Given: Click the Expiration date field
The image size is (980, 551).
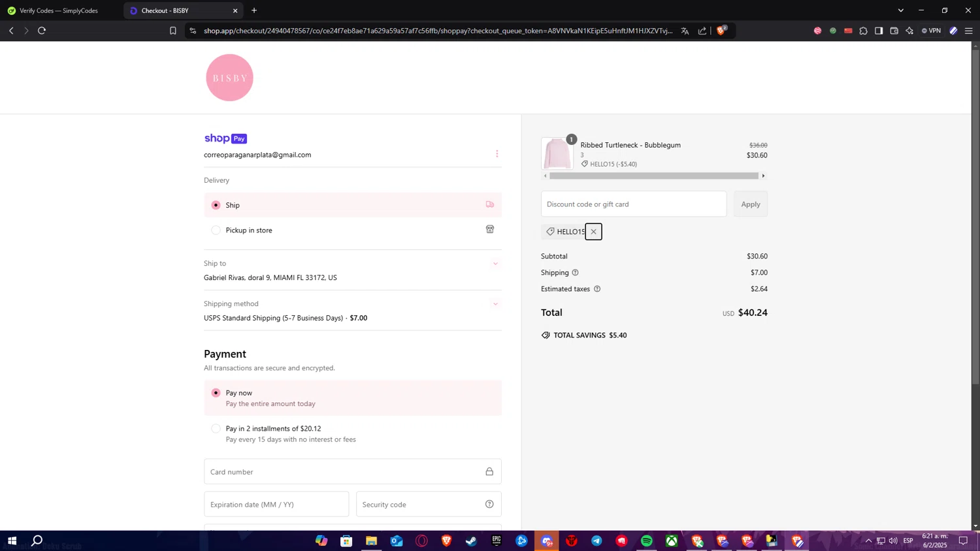Looking at the screenshot, I should coord(276,504).
